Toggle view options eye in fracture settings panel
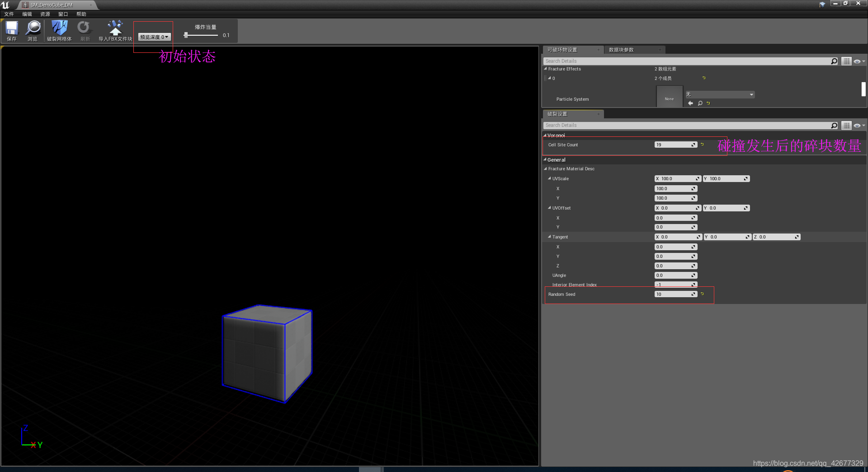Image resolution: width=868 pixels, height=472 pixels. point(859,125)
